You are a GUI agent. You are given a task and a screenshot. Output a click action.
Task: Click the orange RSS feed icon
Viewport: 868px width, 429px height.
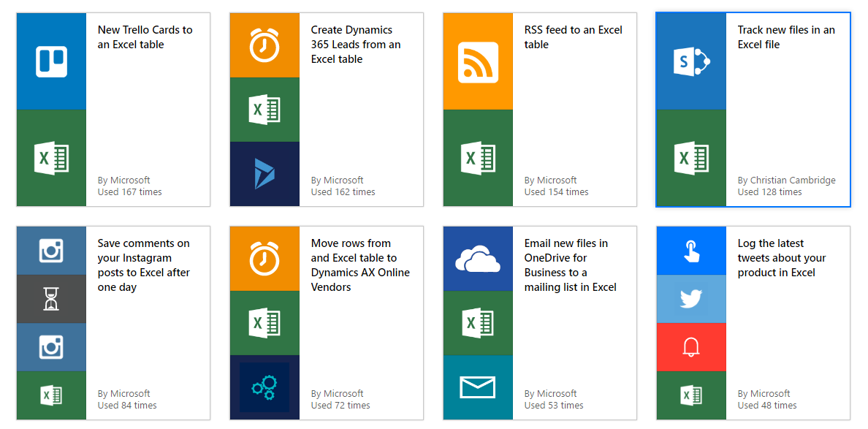479,62
